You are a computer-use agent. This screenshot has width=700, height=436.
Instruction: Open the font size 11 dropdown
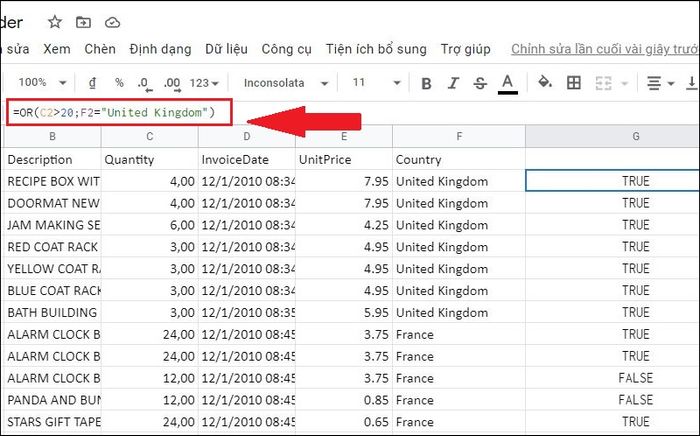376,83
